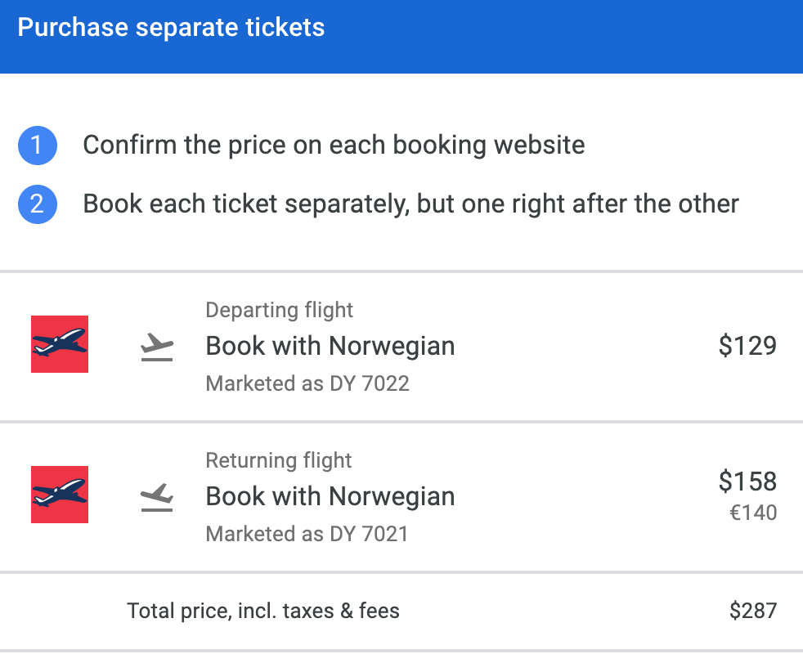Image resolution: width=803 pixels, height=672 pixels.
Task: Click the $158 returning flight price
Action: pos(747,482)
